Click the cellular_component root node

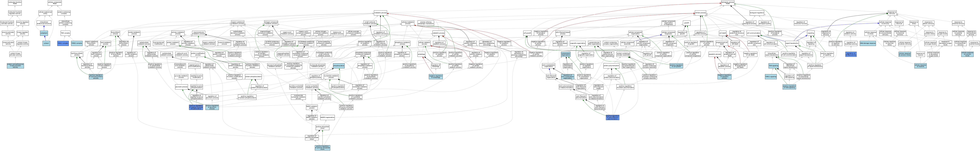tap(55, 3)
